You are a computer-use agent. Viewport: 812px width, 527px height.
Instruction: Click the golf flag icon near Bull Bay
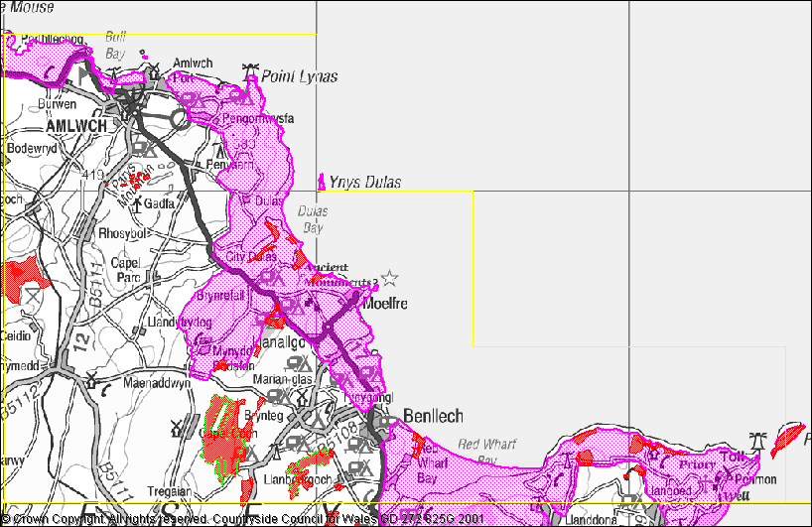click(82, 75)
